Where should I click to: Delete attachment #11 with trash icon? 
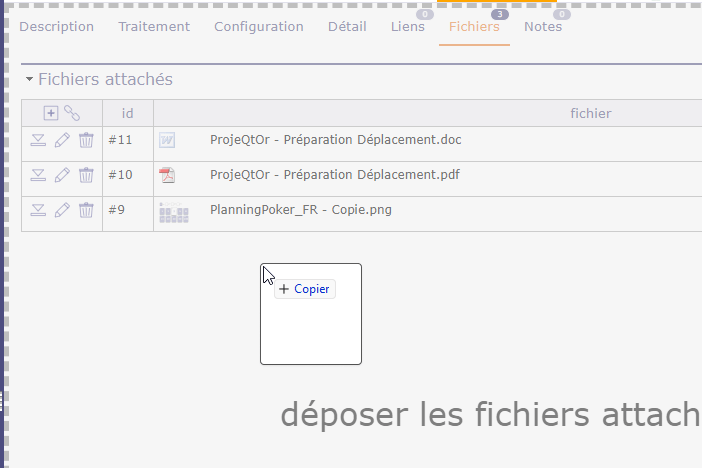tap(86, 140)
